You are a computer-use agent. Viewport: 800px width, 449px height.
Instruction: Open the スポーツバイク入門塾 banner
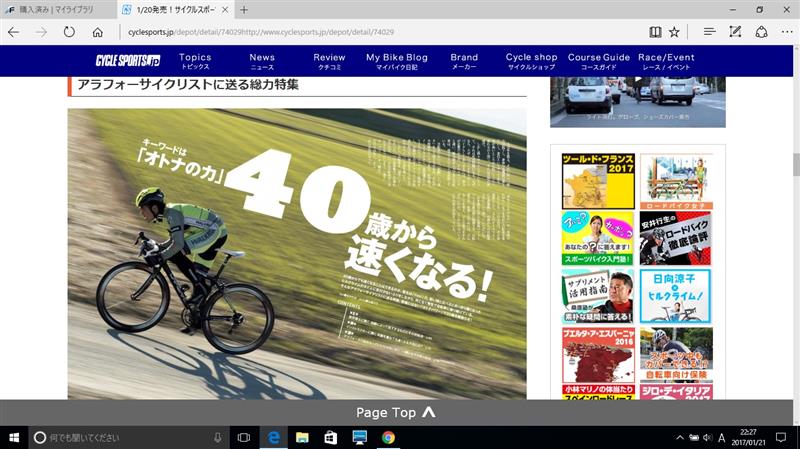coord(598,238)
